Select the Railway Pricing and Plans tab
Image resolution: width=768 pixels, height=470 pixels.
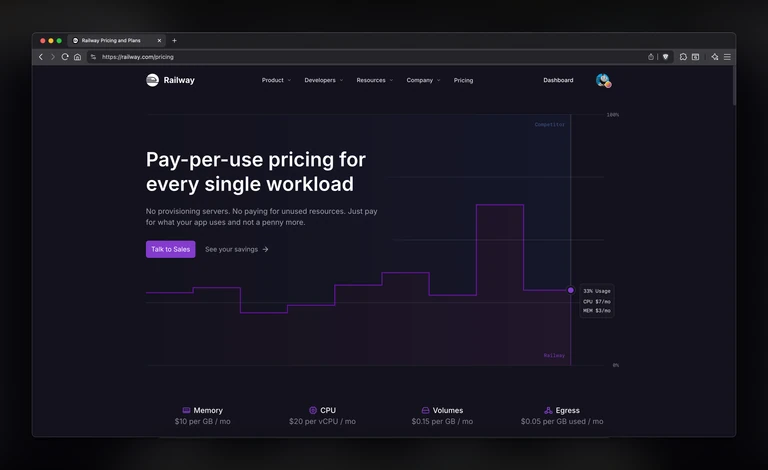coord(117,41)
